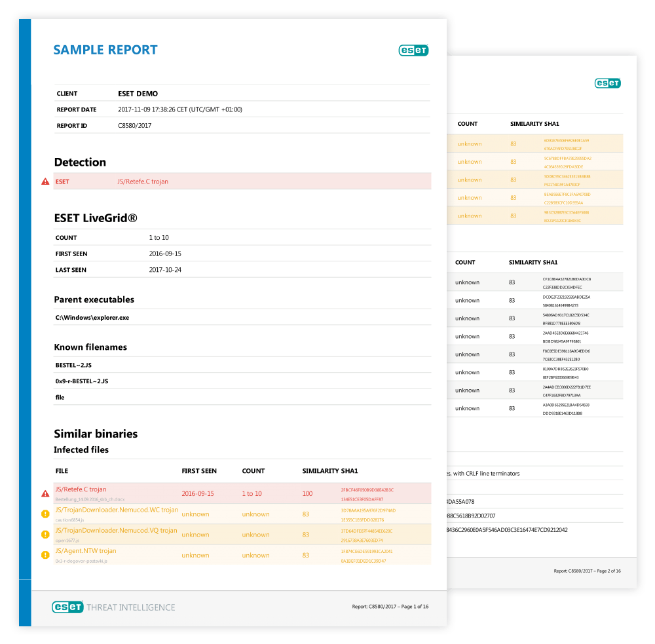This screenshot has height=644, width=655.
Task: Select JS/Agent.NTW trojan entry
Action: coord(86,551)
